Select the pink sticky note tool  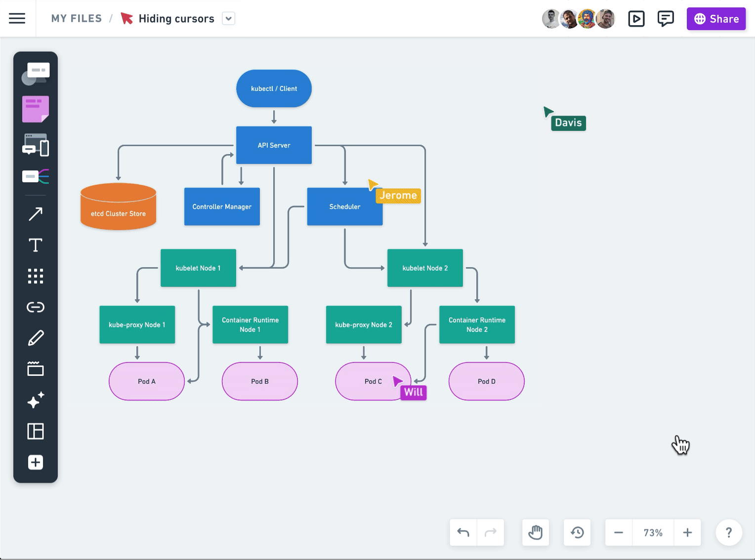pos(36,109)
